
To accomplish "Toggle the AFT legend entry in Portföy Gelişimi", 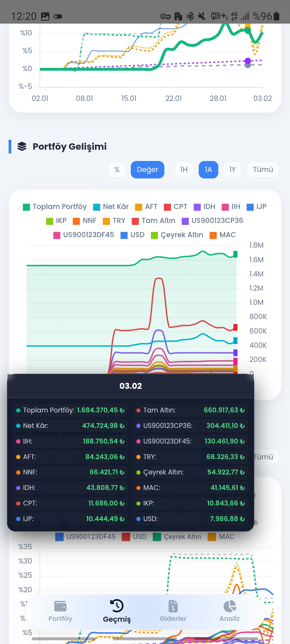I will point(146,207).
